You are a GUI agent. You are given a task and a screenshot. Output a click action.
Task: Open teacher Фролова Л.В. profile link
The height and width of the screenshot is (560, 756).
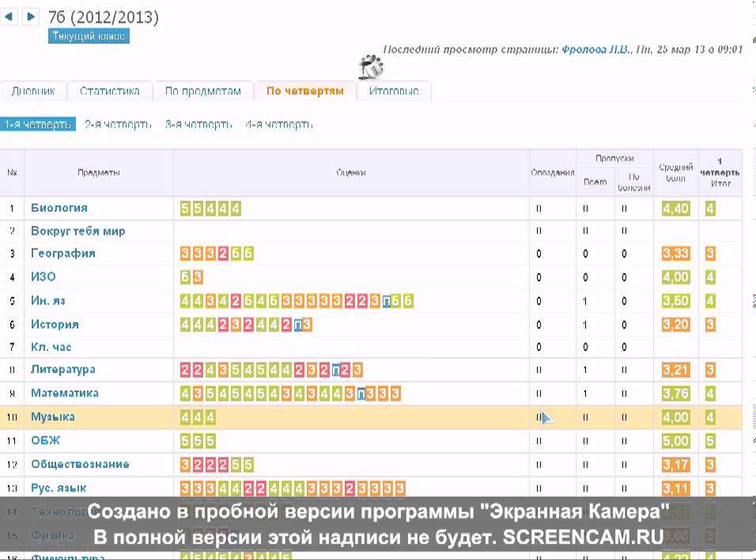595,49
